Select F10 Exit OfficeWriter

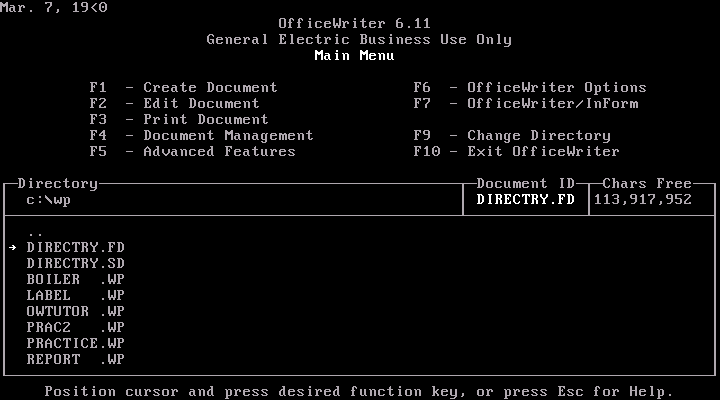(x=517, y=152)
